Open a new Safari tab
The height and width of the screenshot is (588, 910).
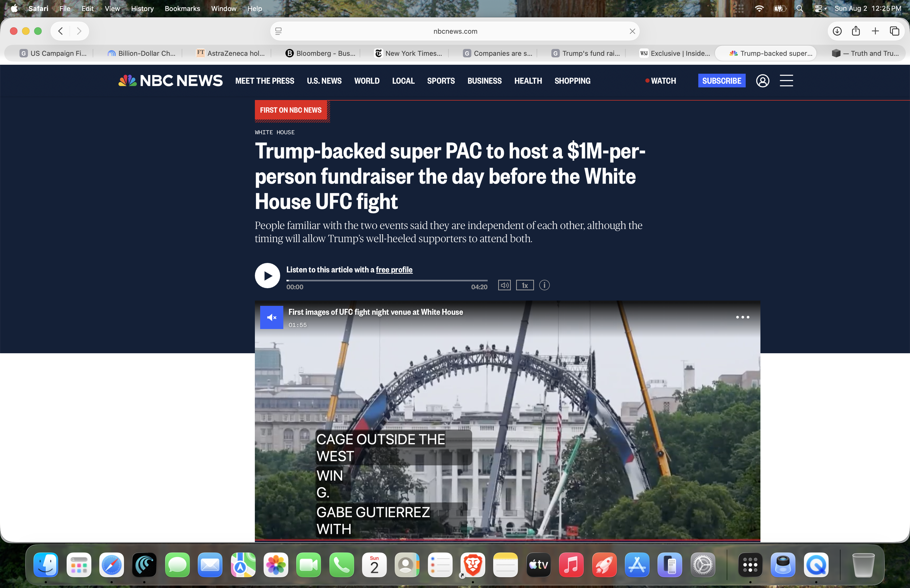[875, 31]
